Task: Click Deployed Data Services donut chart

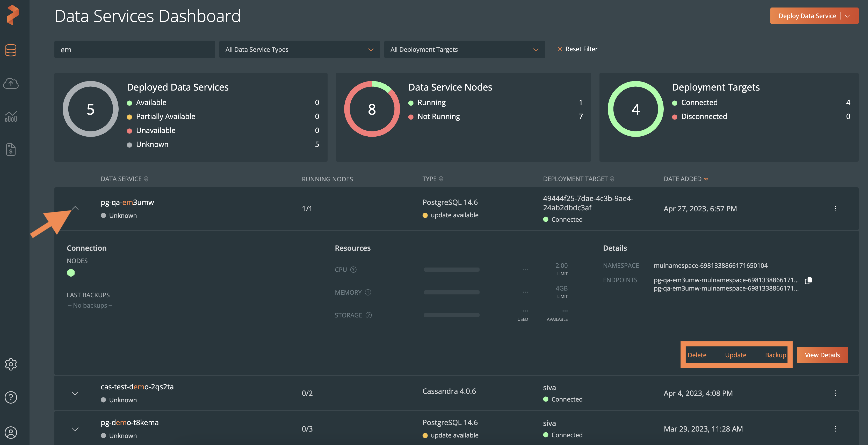Action: (x=91, y=109)
